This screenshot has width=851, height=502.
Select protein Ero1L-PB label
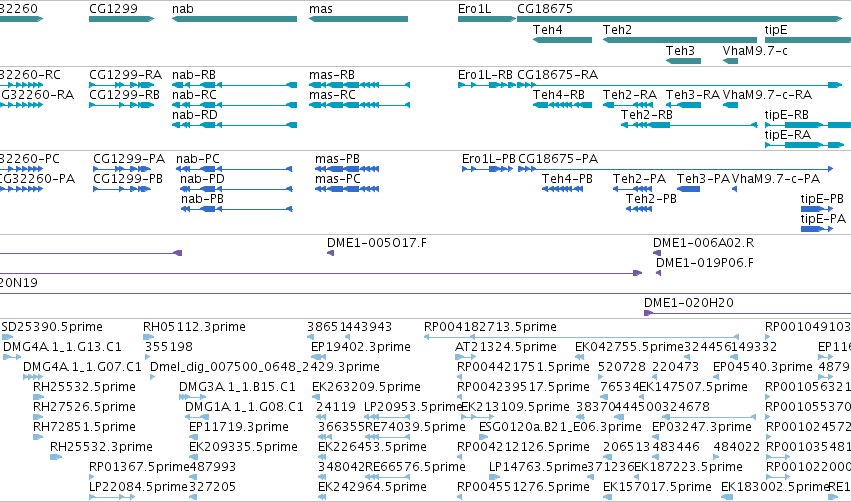[488, 159]
